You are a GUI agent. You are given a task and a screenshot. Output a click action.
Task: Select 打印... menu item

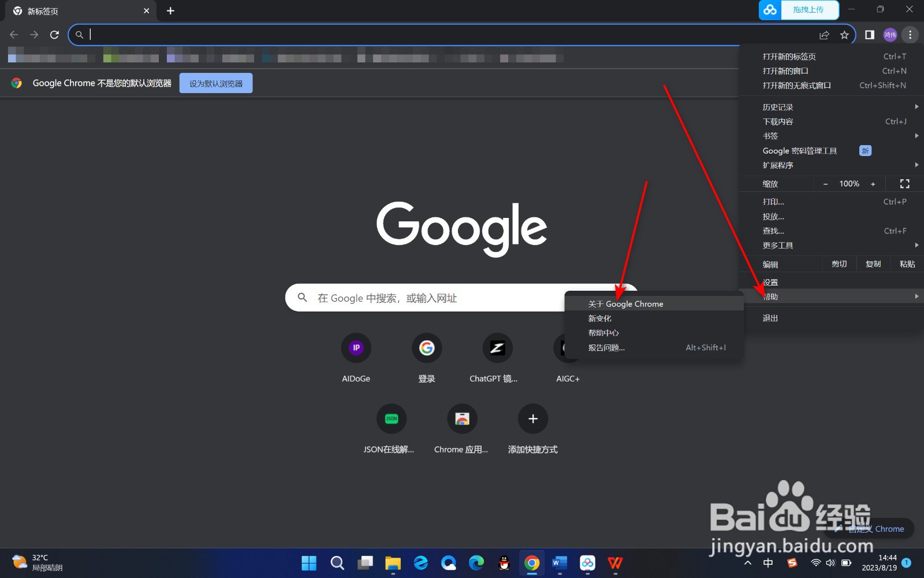pyautogui.click(x=832, y=202)
